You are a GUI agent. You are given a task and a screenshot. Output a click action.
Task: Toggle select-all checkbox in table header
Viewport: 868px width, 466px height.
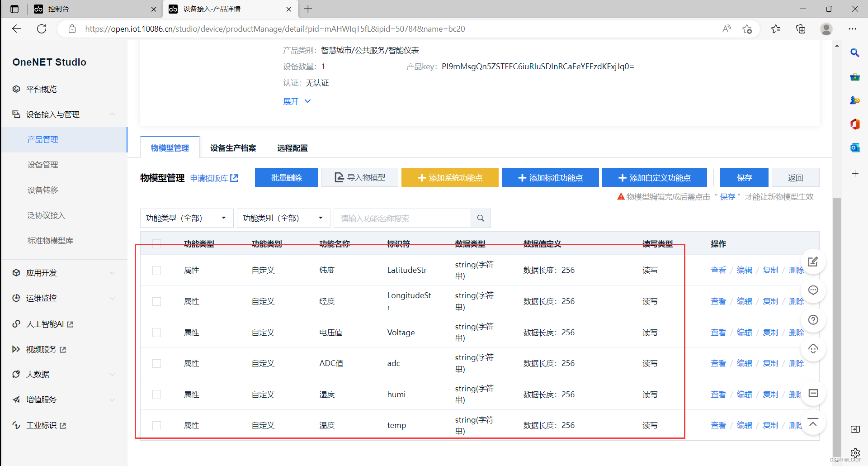coord(156,244)
